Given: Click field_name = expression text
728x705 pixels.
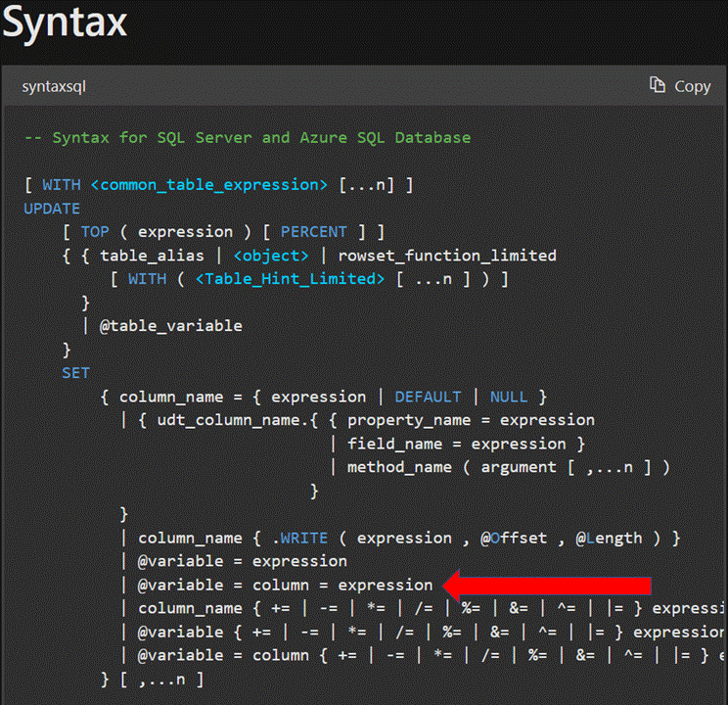Looking at the screenshot, I should coord(457,444).
